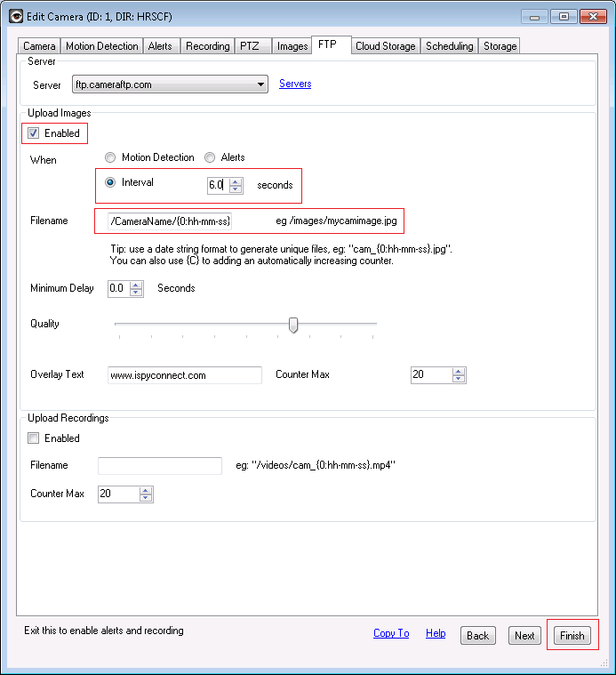Go to the Scheduling tab
616x675 pixels.
(450, 46)
